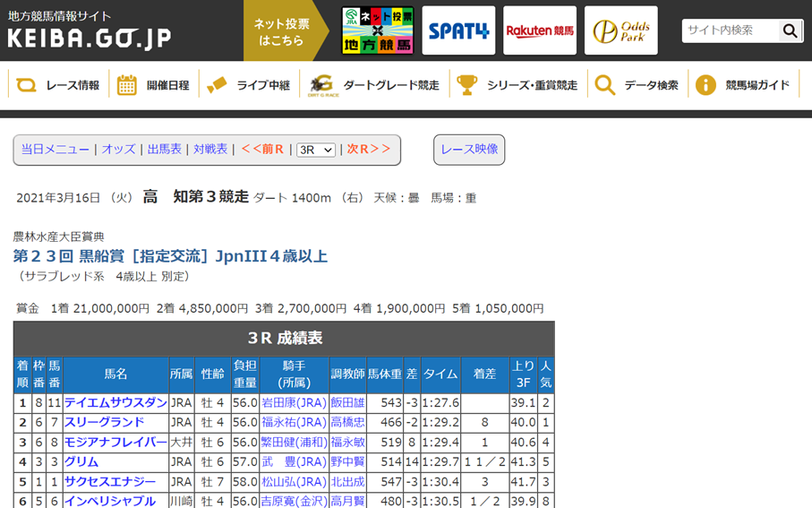The height and width of the screenshot is (508, 812).
Task: Go to next race via 次R>> link
Action: (369, 149)
